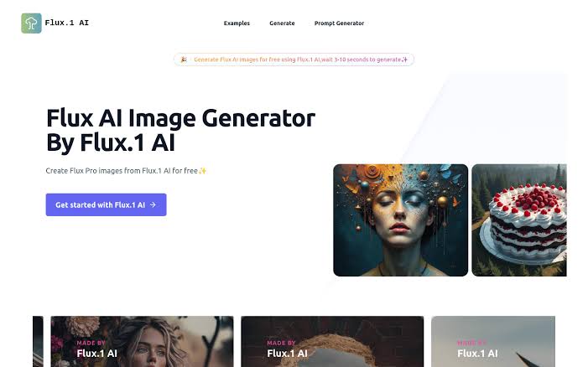Open the surreal woman's face artwork thumbnail
Image resolution: width=588 pixels, height=367 pixels.
(400, 220)
